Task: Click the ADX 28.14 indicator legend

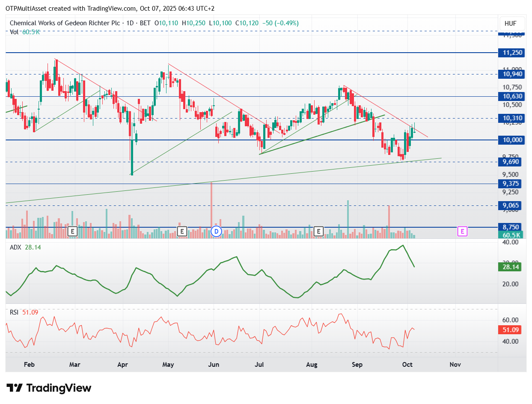Action: tap(25, 247)
